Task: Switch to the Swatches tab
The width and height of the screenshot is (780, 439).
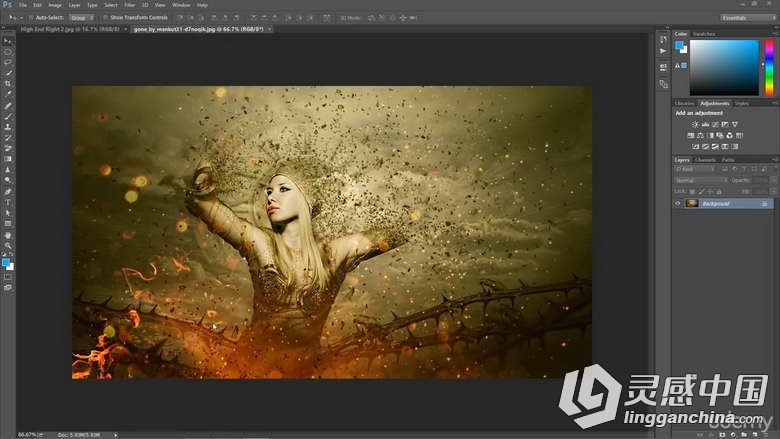Action: tap(704, 34)
